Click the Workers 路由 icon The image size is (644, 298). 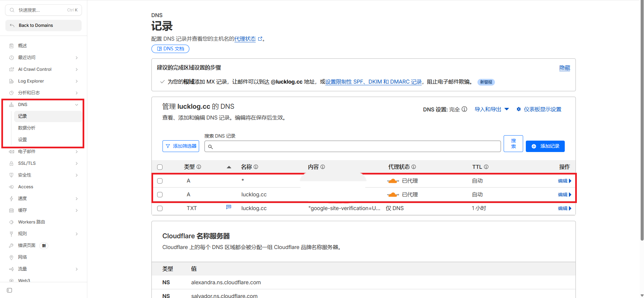(11, 222)
